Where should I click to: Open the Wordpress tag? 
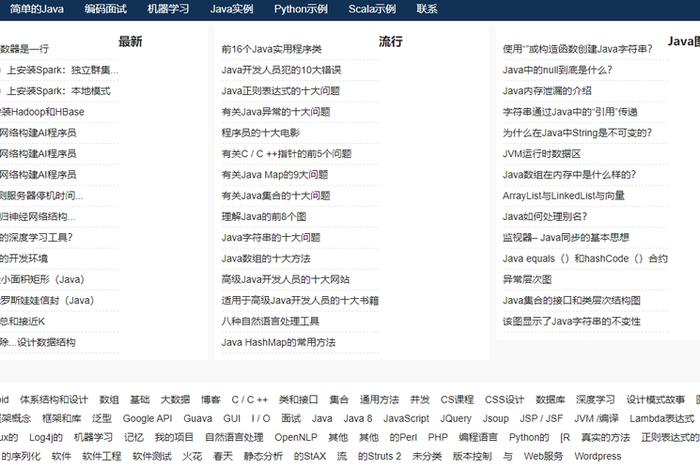[598, 456]
